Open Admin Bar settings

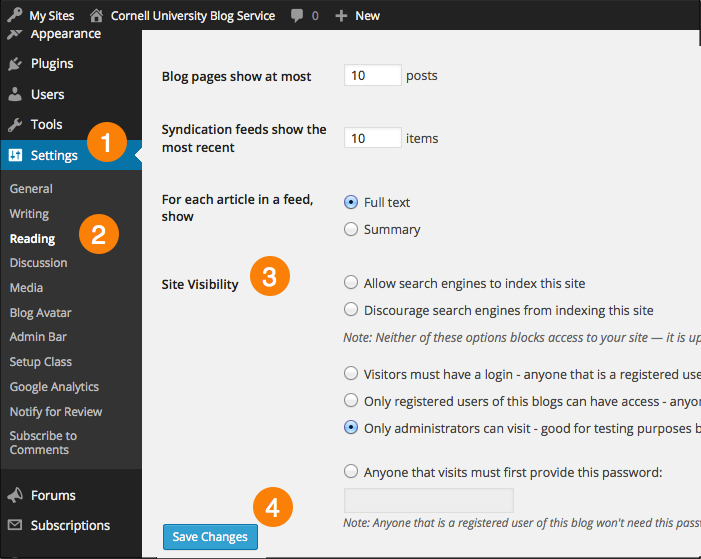pyautogui.click(x=38, y=337)
